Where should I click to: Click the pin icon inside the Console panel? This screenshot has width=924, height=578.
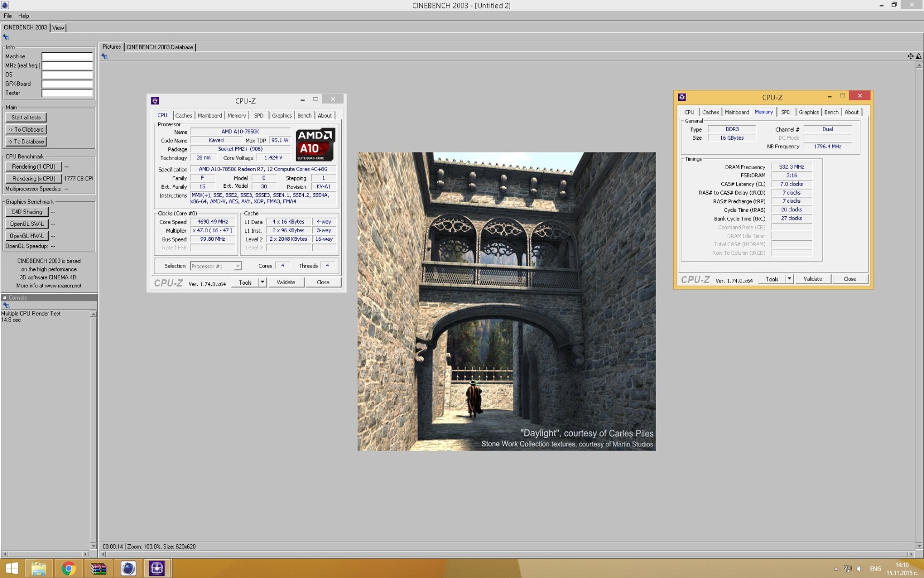pos(6,305)
